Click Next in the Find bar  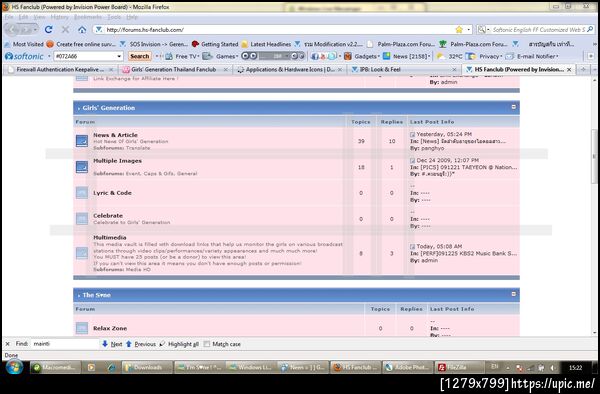tap(112, 344)
